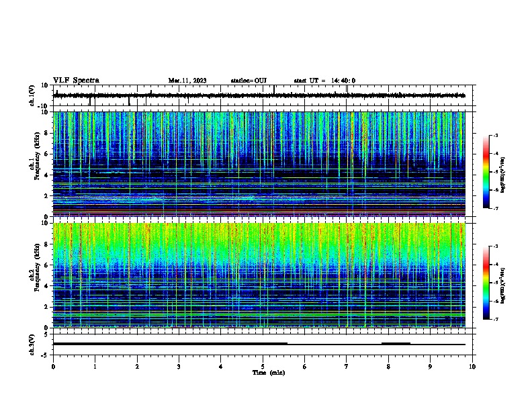Click the time-axis tick label "5"
The height and width of the screenshot is (411, 532).
point(263,367)
